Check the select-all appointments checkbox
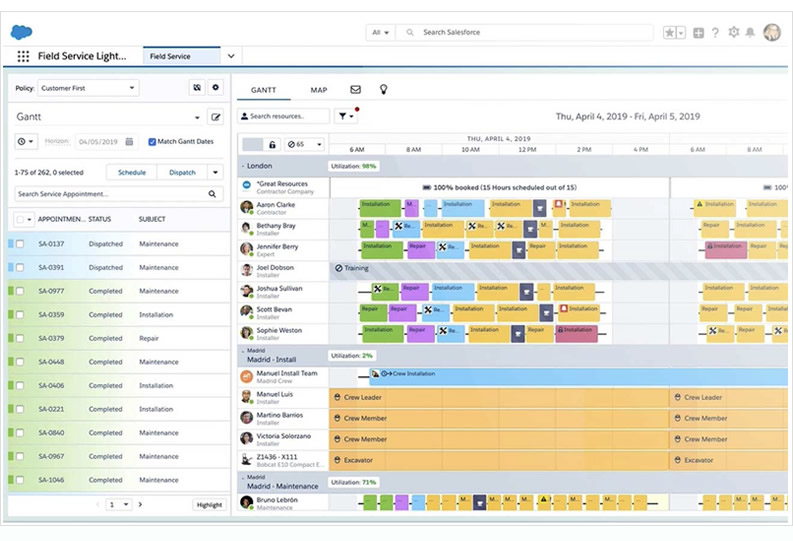Screen dimensions: 793x541 tap(20, 219)
